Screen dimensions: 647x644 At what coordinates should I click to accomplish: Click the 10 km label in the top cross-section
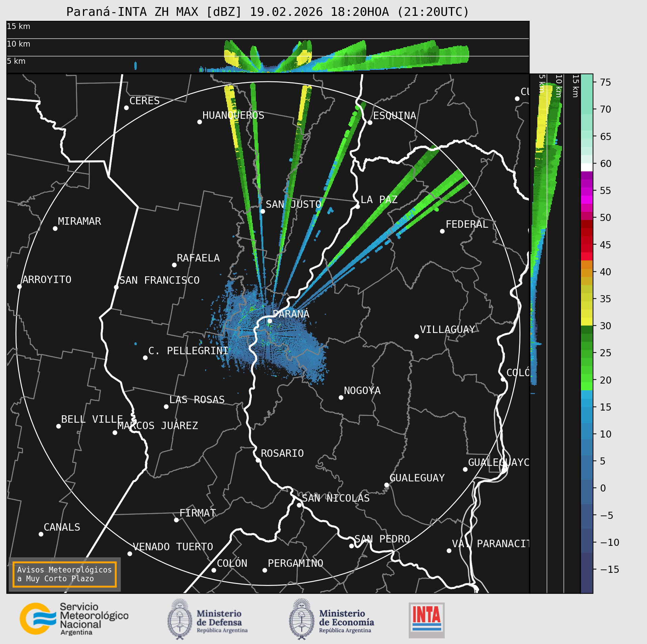[19, 44]
